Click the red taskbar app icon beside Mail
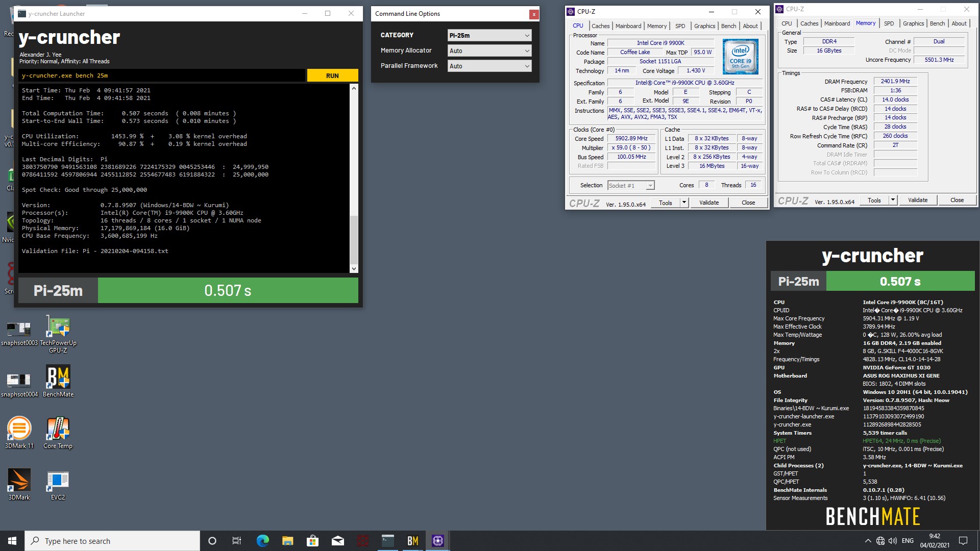 click(363, 541)
